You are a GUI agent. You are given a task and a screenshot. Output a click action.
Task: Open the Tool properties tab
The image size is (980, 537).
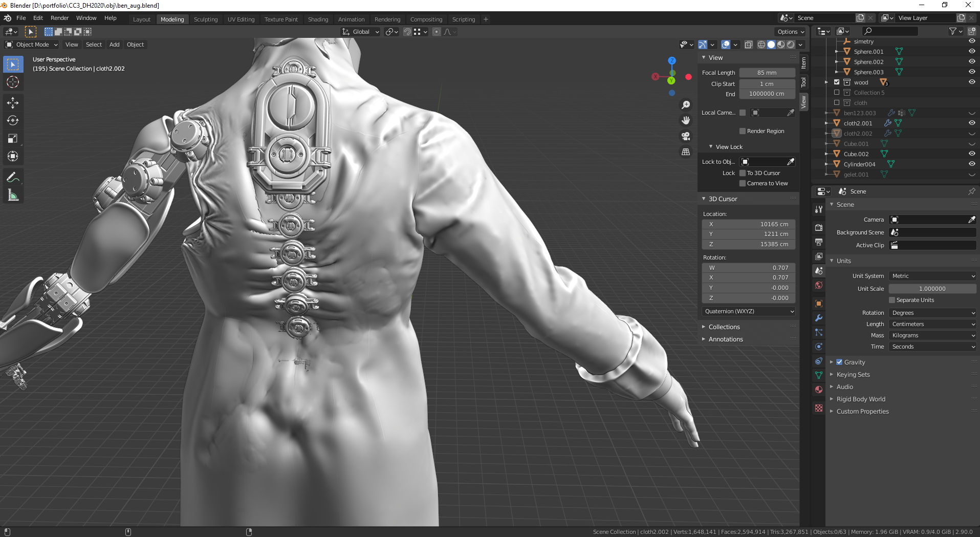pyautogui.click(x=819, y=209)
